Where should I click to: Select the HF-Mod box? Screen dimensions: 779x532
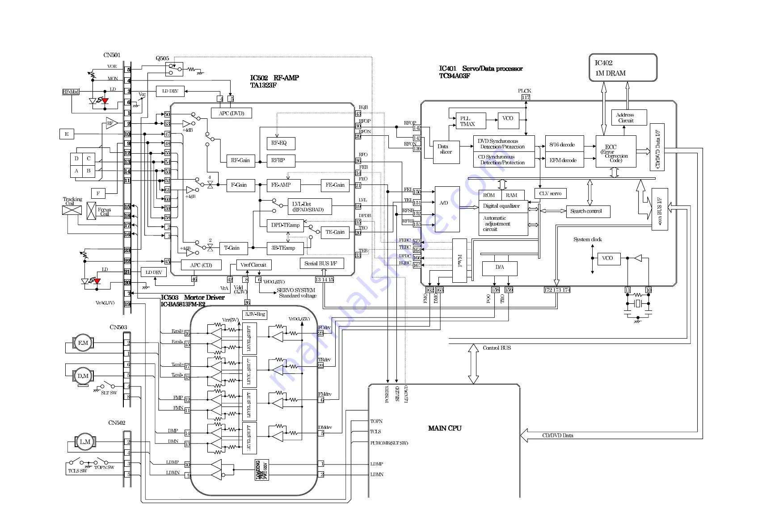(71, 92)
